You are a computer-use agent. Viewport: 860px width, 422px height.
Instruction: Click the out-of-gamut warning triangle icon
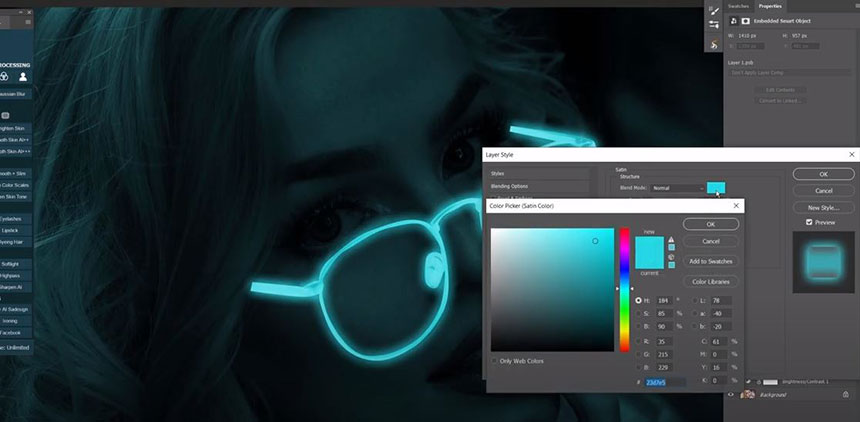tap(670, 241)
